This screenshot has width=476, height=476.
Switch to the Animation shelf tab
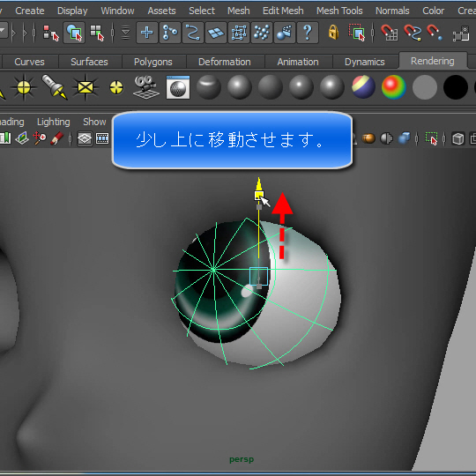[x=298, y=62]
